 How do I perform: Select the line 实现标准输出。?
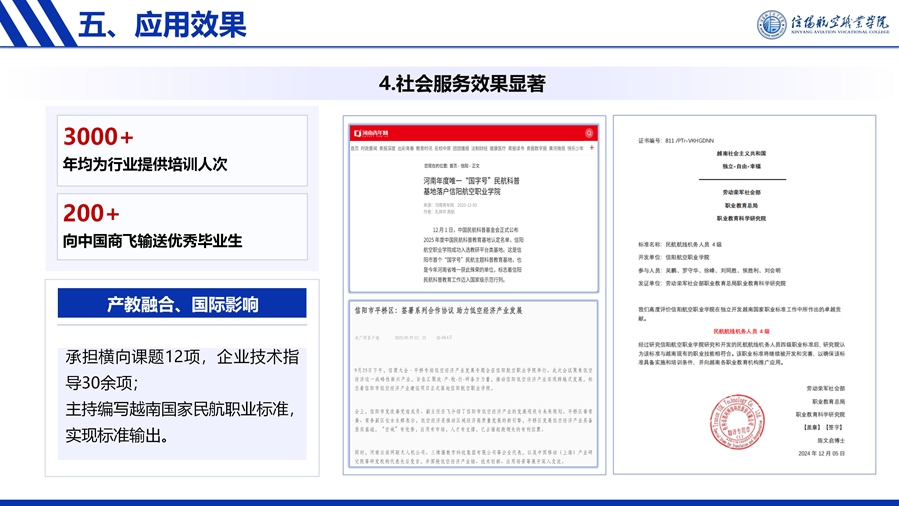click(x=117, y=436)
